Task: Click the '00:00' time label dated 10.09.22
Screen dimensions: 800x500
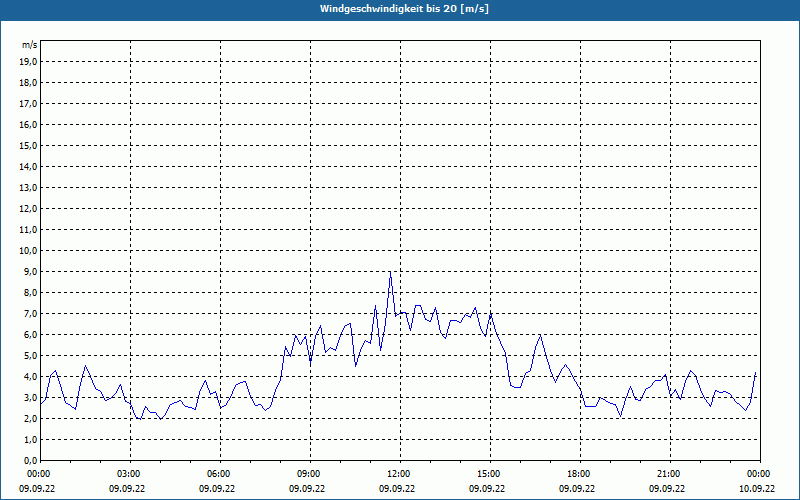Action: click(760, 474)
